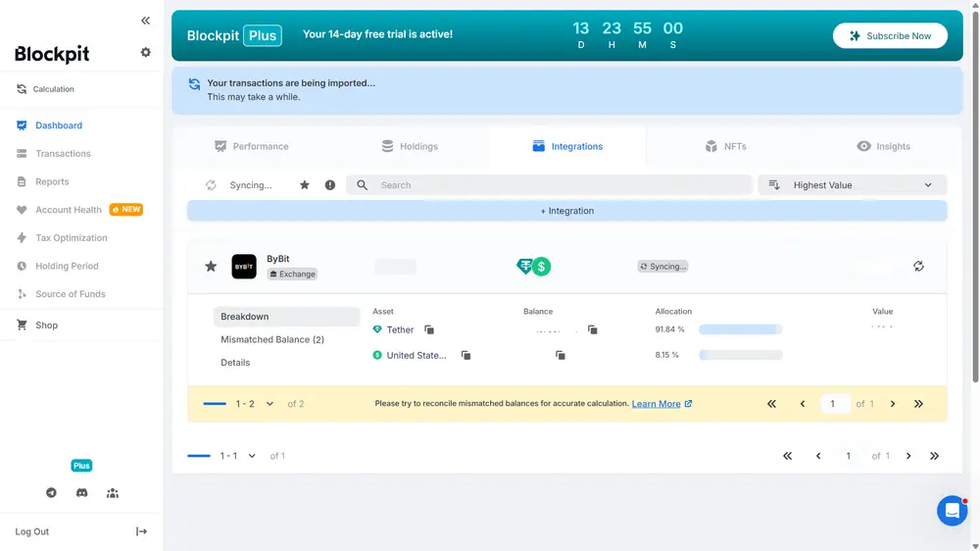Go to first page in bottom integrations pagination
980x551 pixels.
[788, 456]
